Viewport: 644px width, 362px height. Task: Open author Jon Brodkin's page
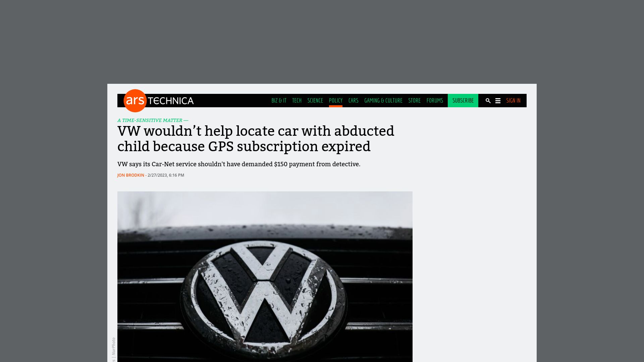[131, 175]
